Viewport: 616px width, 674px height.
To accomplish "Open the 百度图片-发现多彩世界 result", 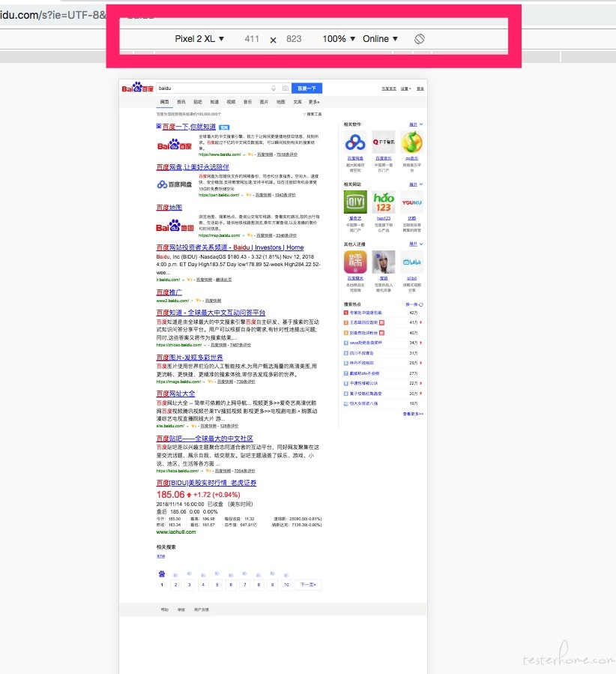I will 190,357.
